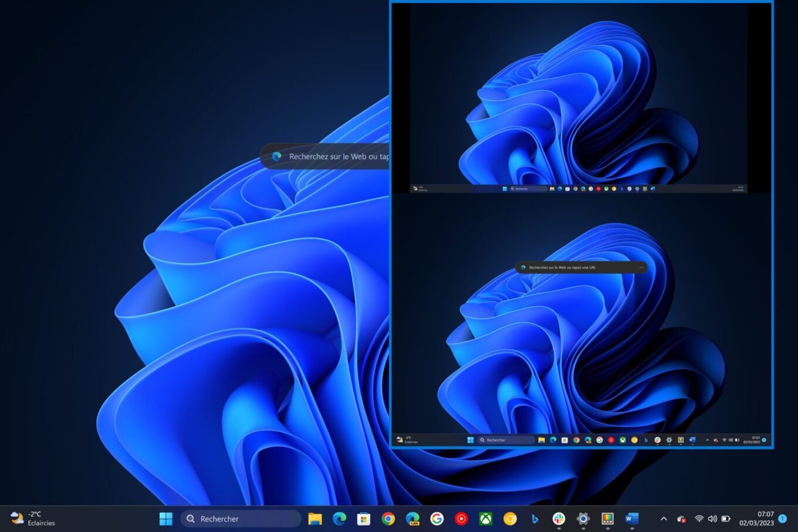798x532 pixels.
Task: Click the yellow circular icon on the main taskbar
Action: (x=510, y=519)
